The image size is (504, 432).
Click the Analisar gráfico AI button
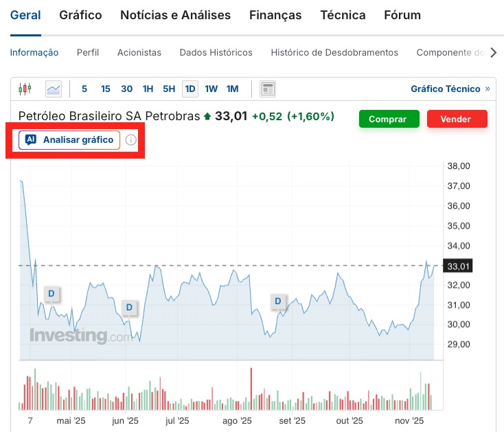[69, 140]
